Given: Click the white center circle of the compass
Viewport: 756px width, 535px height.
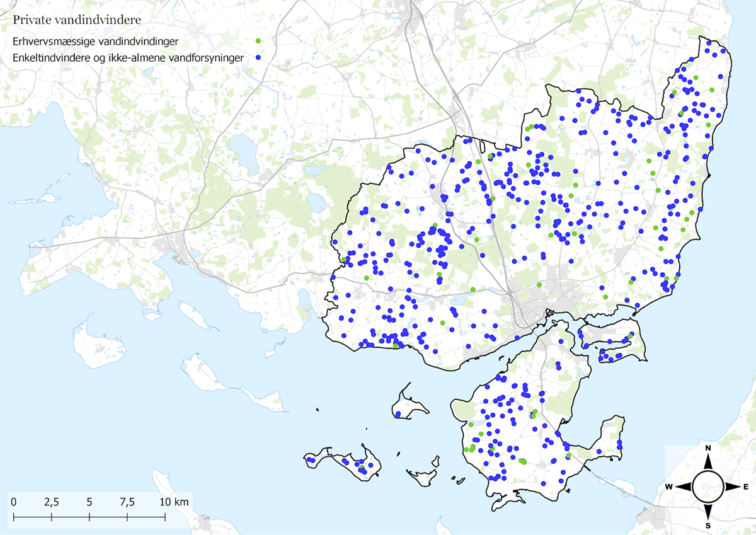Looking at the screenshot, I should 708,486.
